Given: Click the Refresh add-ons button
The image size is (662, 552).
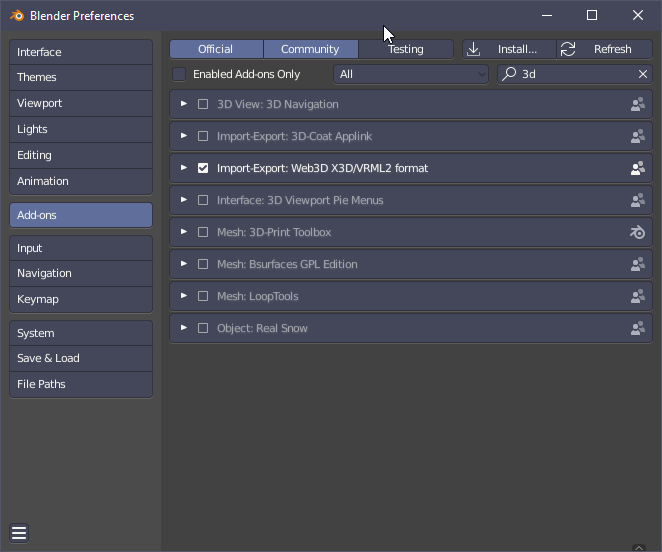Looking at the screenshot, I should coord(605,49).
